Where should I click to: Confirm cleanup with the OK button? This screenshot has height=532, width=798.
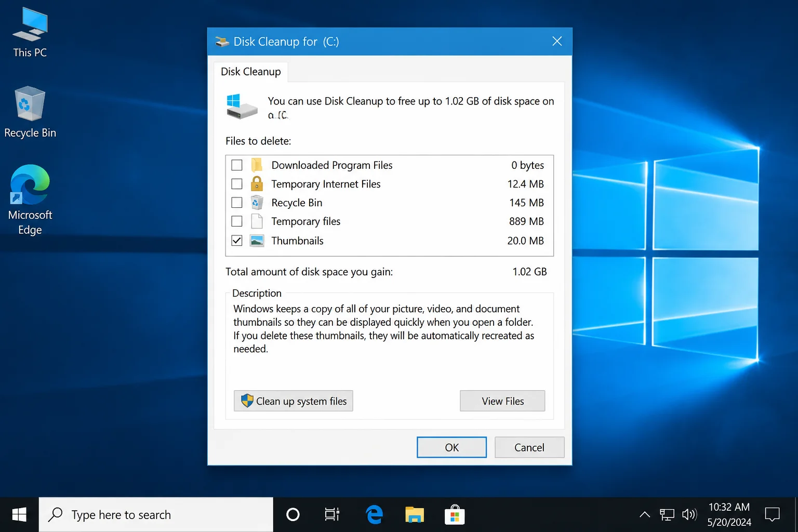click(x=452, y=447)
